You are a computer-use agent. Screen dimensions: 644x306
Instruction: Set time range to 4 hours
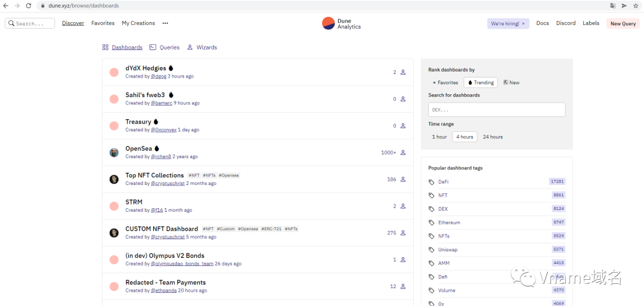465,137
